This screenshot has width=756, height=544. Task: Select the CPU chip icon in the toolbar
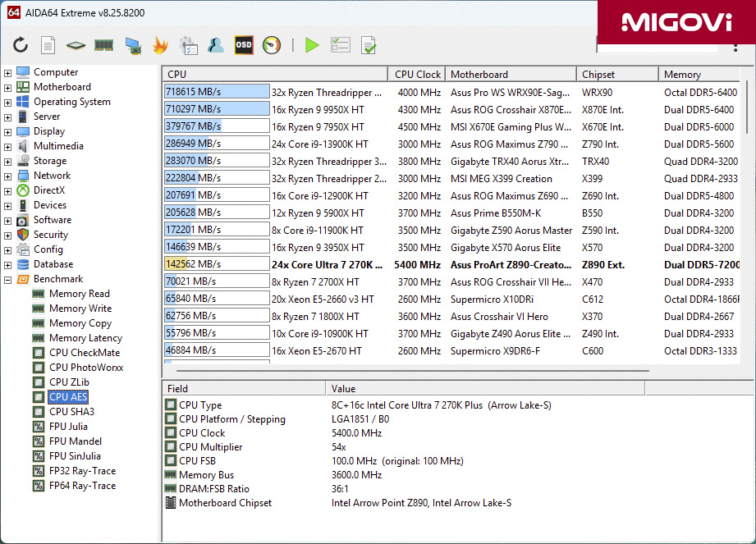76,45
